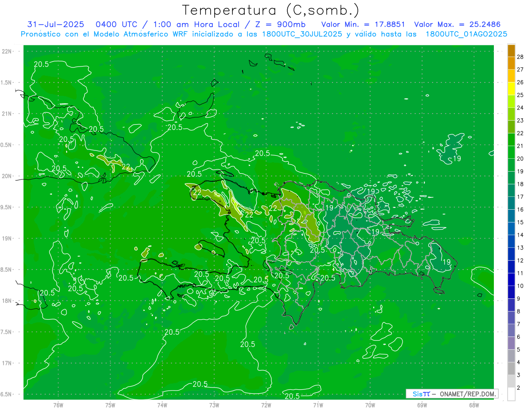Click the '28' color bar label
Viewport: 532px width, 411px height.
(x=520, y=56)
